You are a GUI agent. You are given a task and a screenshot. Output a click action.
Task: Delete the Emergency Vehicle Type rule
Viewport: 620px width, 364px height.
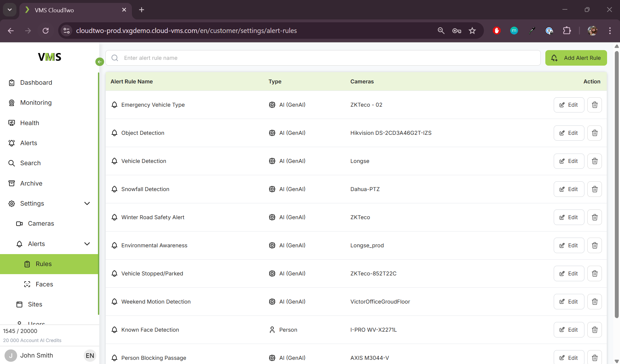click(594, 105)
